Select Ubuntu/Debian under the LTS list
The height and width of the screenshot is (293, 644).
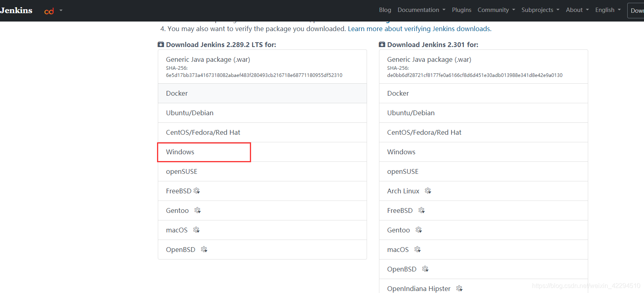coord(262,113)
